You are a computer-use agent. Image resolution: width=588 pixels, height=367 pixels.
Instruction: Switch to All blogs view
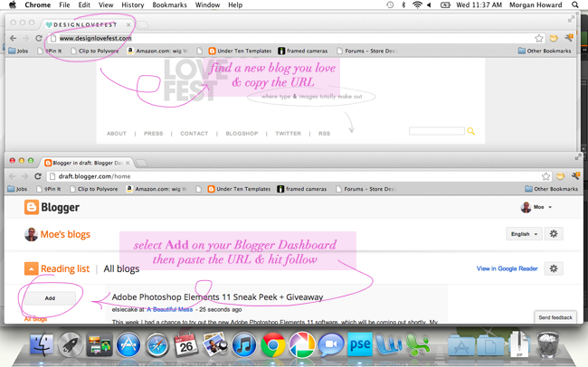tap(121, 268)
